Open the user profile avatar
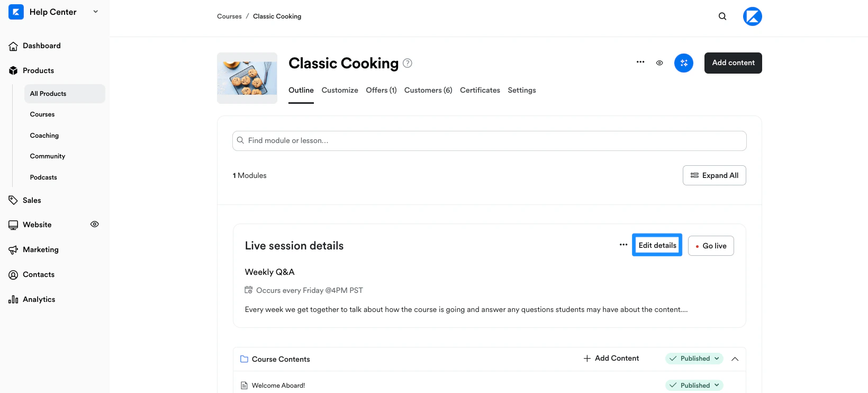This screenshot has height=393, width=868. click(753, 16)
